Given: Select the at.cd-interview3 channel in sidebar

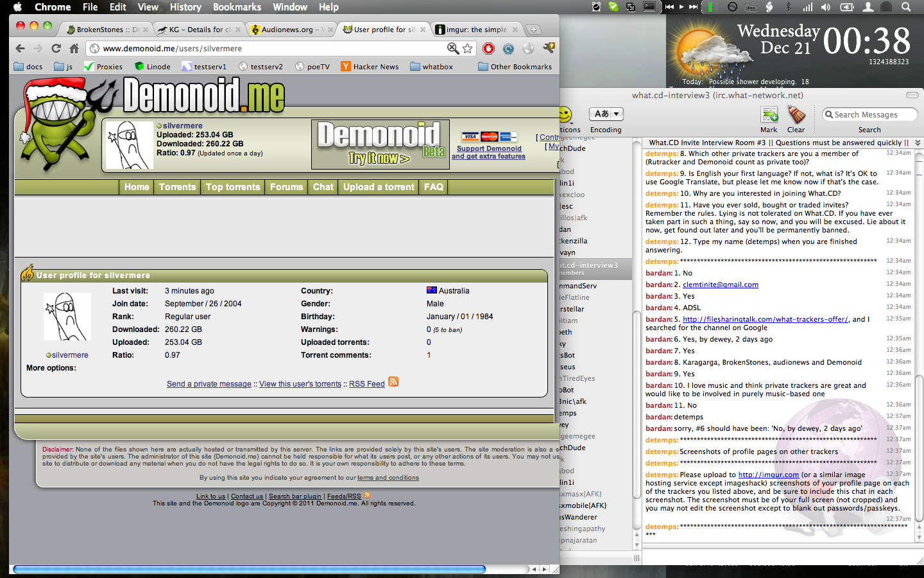Looking at the screenshot, I should tap(595, 268).
